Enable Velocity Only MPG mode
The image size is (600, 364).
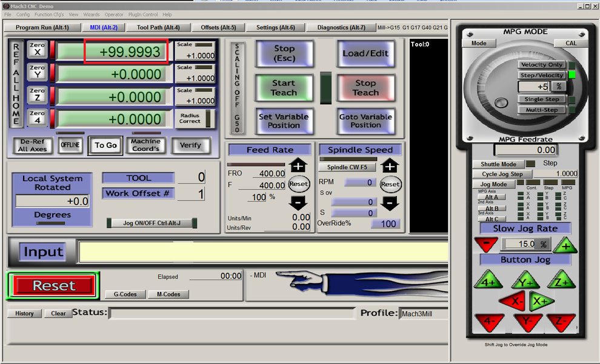click(x=541, y=65)
